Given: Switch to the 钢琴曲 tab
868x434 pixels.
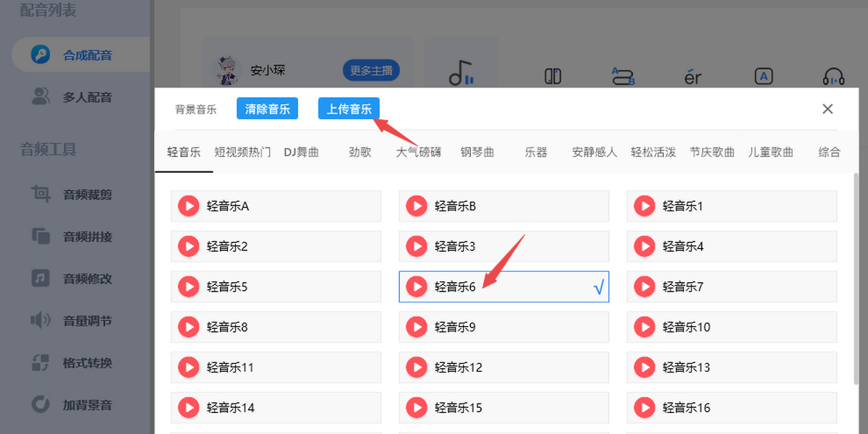Looking at the screenshot, I should pos(477,153).
